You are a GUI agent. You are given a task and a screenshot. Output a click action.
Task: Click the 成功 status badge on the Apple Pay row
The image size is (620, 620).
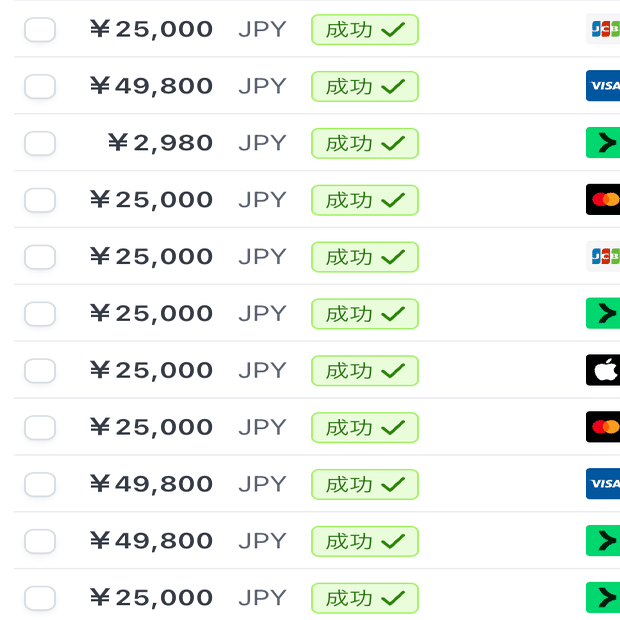[x=364, y=370]
